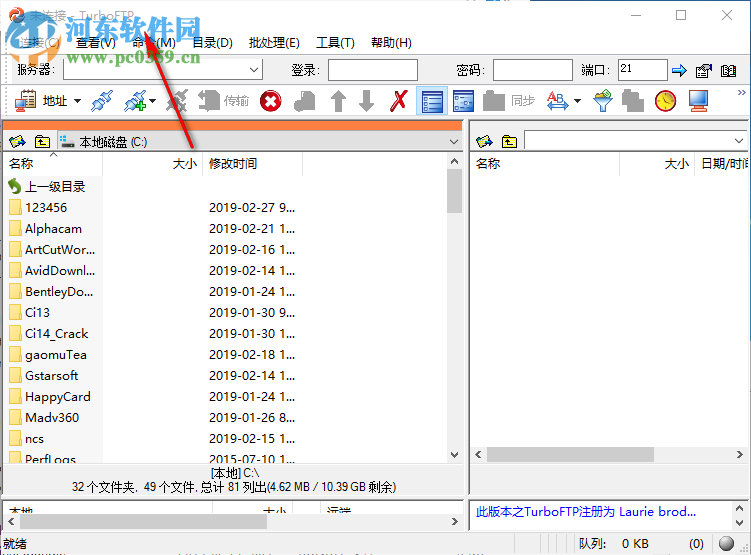This screenshot has width=751, height=555.
Task: Open the 连接(C) menu
Action: coord(39,43)
